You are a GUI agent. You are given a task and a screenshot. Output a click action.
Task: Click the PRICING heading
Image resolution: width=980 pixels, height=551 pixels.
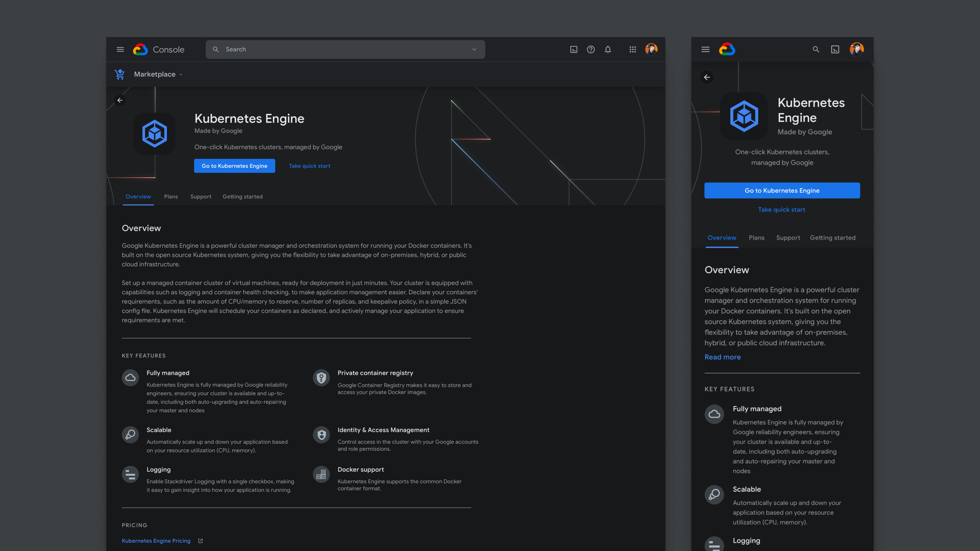[x=134, y=525]
